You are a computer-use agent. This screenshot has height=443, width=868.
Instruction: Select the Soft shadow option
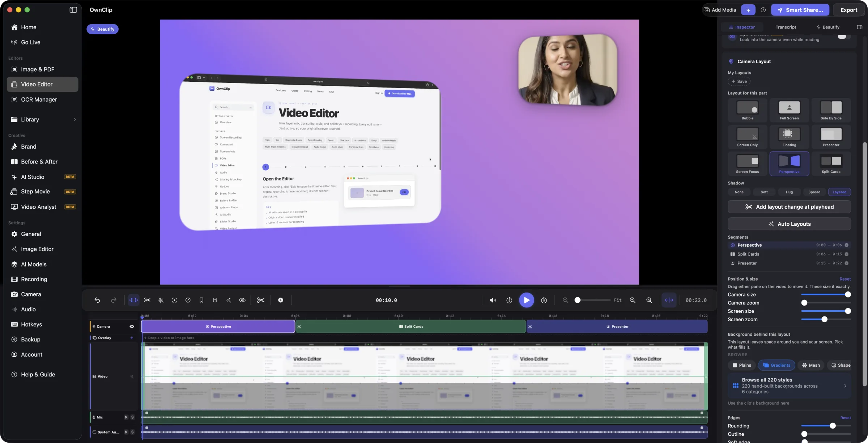pyautogui.click(x=764, y=192)
